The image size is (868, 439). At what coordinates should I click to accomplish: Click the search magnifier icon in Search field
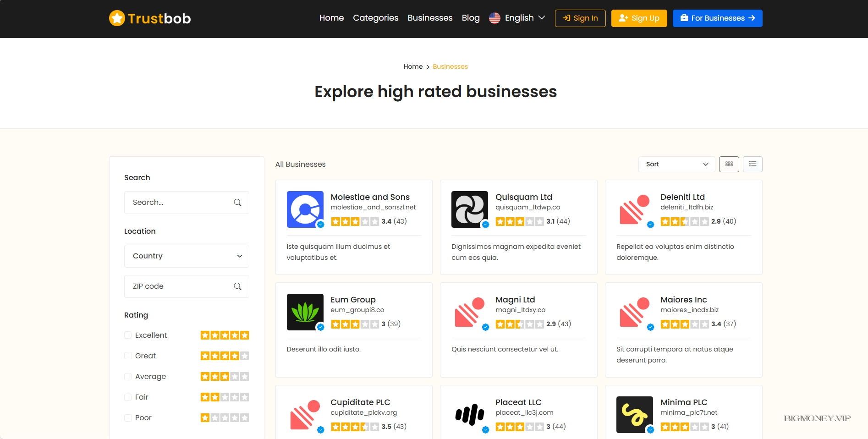coord(237,203)
